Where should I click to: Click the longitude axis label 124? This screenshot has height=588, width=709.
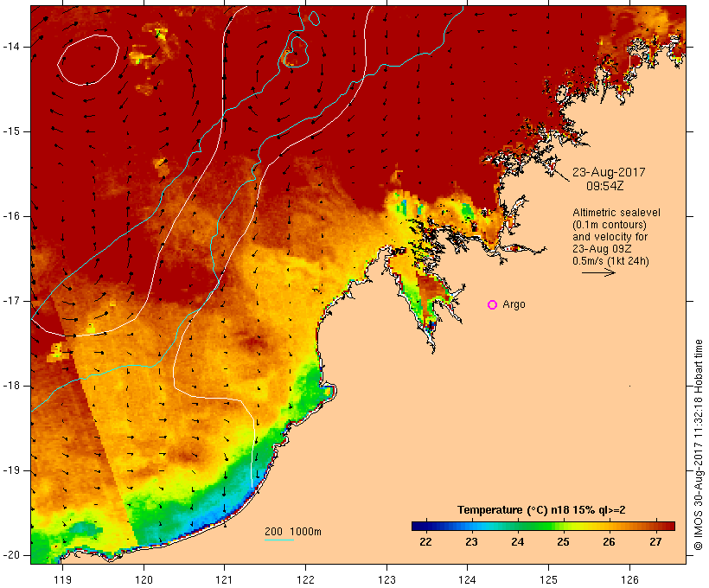pos(467,580)
